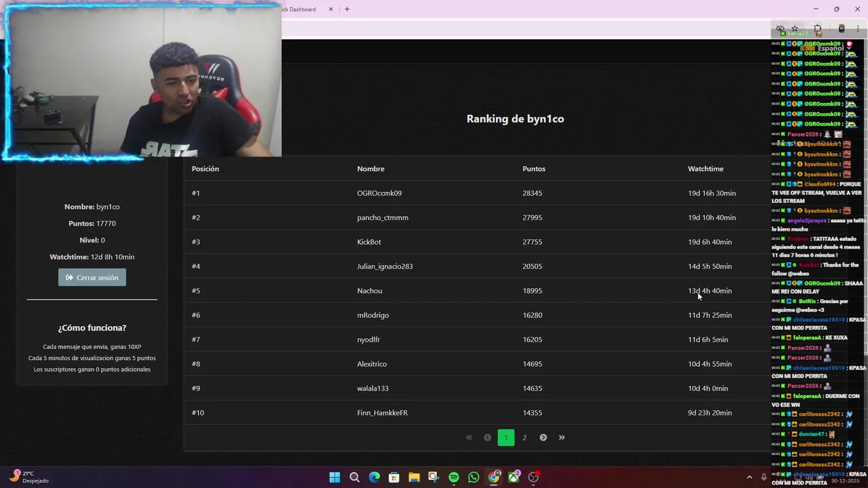Open the weather widget showing 21°C
The width and height of the screenshot is (868, 488).
coord(29,476)
